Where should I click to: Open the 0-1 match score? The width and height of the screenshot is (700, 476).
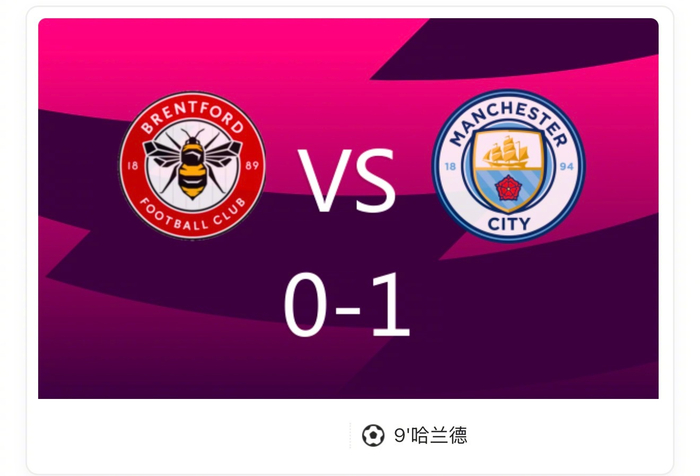347,305
